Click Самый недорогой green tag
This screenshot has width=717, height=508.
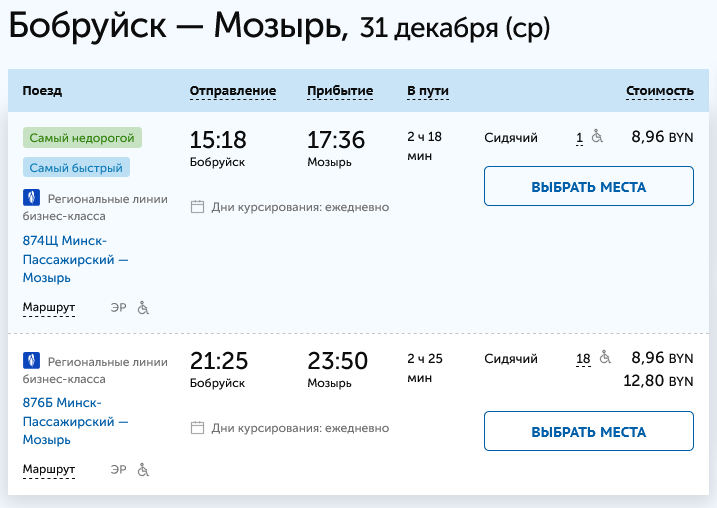[x=83, y=139]
